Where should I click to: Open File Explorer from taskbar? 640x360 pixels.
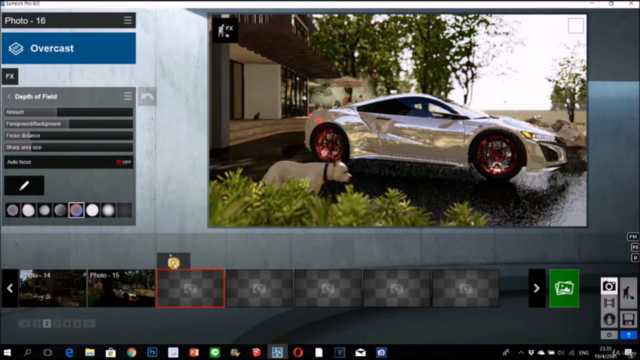[90, 352]
